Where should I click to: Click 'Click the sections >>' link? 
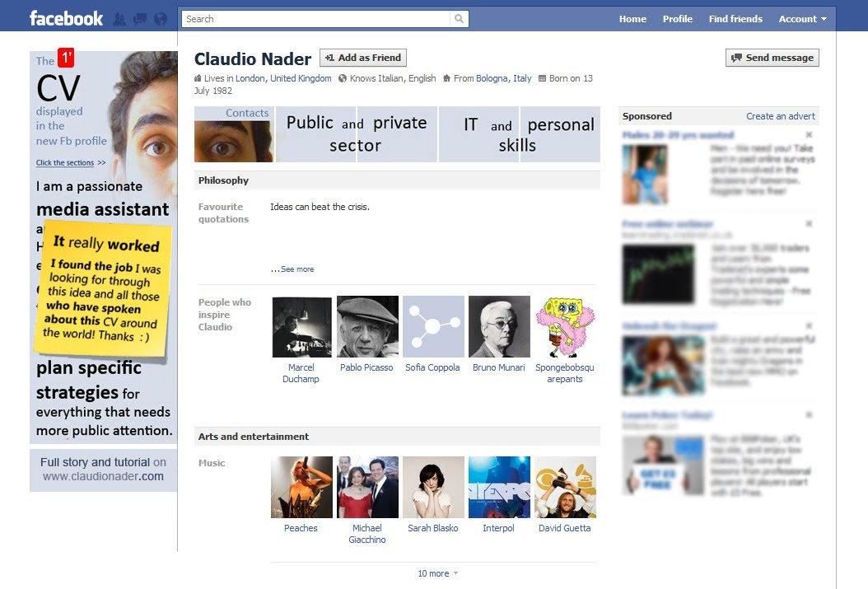[x=71, y=163]
